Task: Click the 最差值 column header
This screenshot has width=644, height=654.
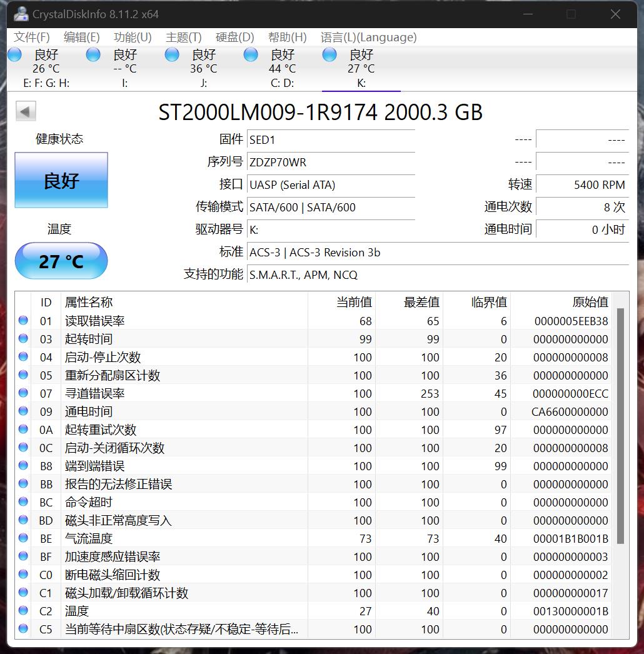Action: tap(409, 302)
